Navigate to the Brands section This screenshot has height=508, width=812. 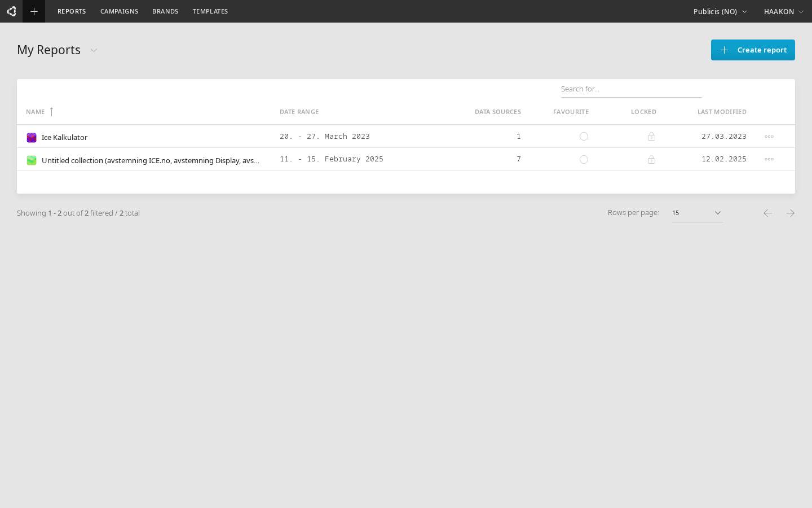[x=165, y=11]
